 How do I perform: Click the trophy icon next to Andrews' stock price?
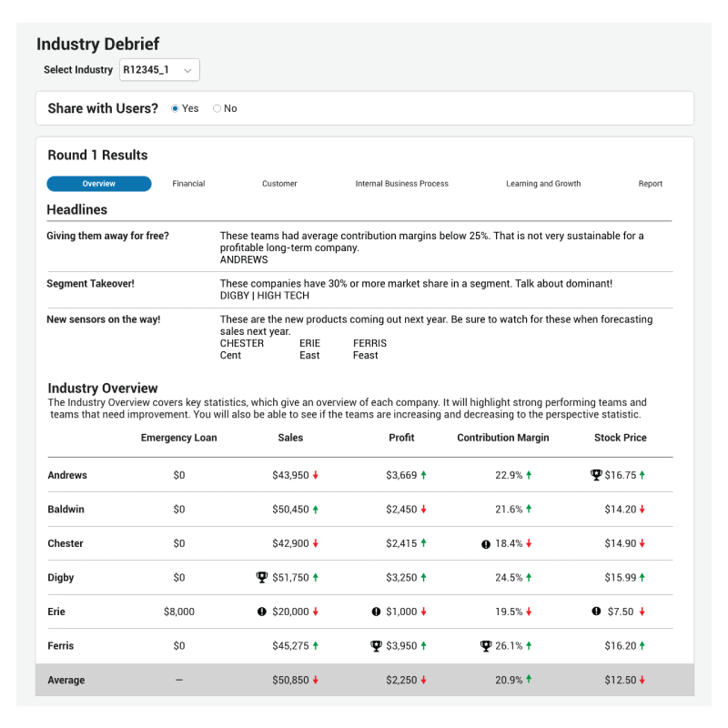pos(596,474)
